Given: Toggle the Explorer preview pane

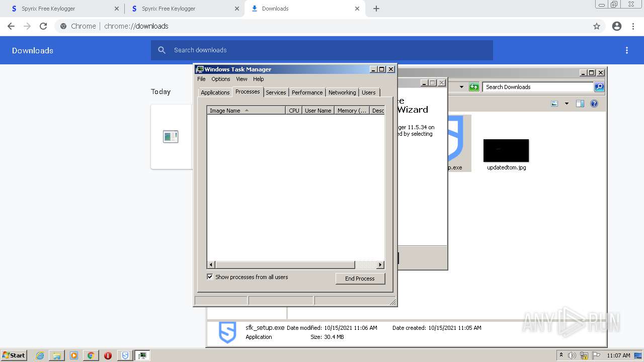Looking at the screenshot, I should pyautogui.click(x=580, y=104).
